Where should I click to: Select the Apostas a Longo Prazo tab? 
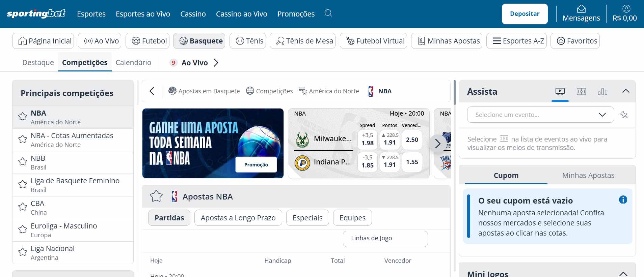click(x=238, y=218)
